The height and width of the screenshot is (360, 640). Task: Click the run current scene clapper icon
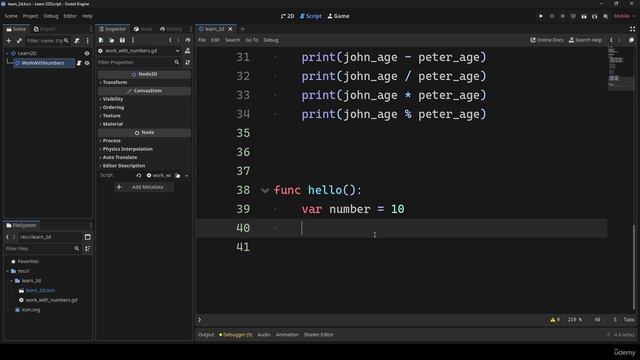(584, 16)
